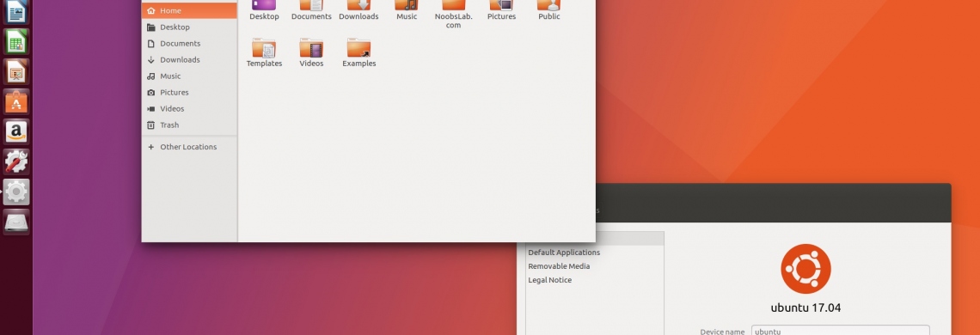Select Music in the Files sidebar
Image resolution: width=980 pixels, height=335 pixels.
click(189, 76)
